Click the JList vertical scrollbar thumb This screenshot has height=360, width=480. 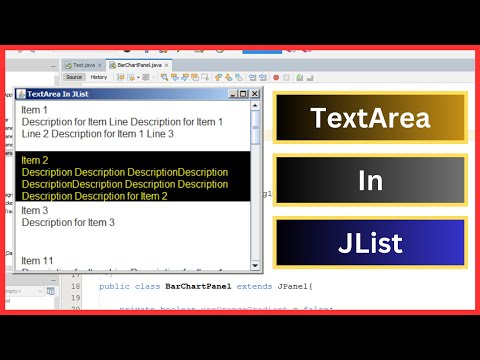click(255, 127)
